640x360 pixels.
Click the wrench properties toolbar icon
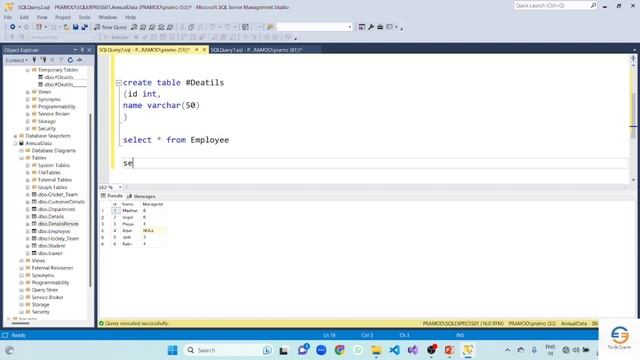click(371, 27)
